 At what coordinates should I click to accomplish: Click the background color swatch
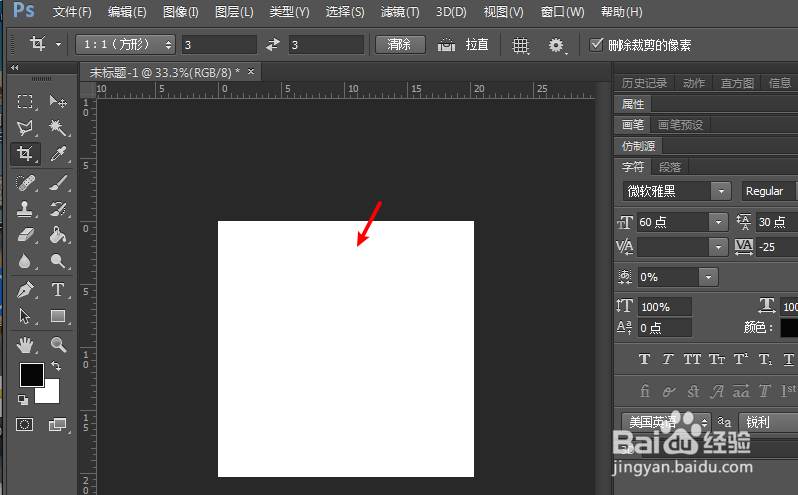tap(51, 394)
